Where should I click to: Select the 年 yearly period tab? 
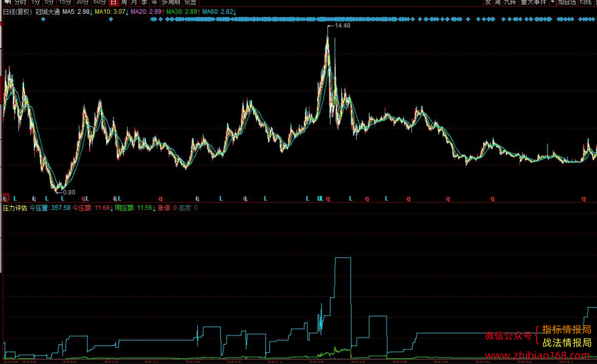click(x=155, y=2)
